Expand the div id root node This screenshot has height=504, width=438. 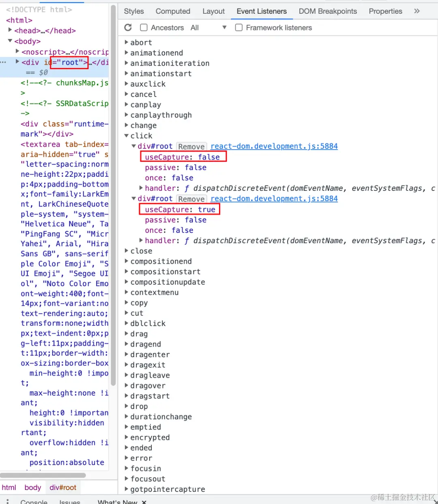[17, 62]
